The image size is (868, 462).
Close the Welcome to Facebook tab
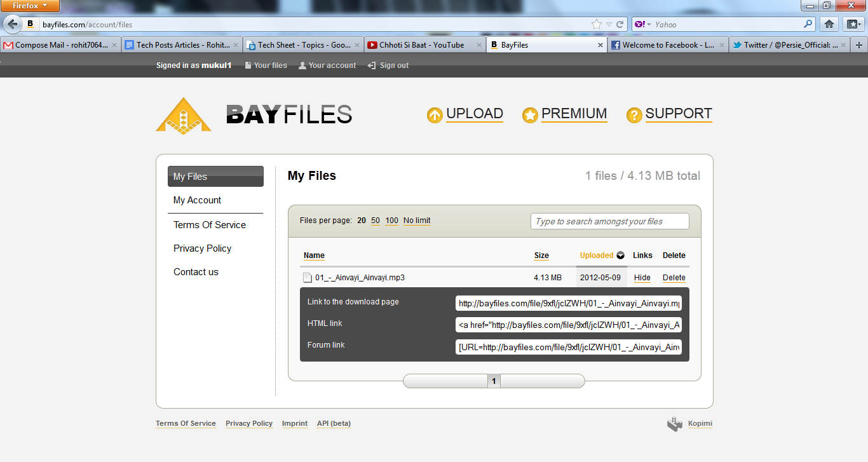[722, 45]
